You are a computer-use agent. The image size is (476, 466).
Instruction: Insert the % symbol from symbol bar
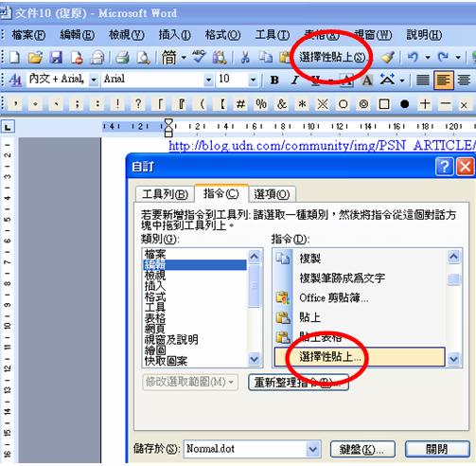[x=261, y=104]
